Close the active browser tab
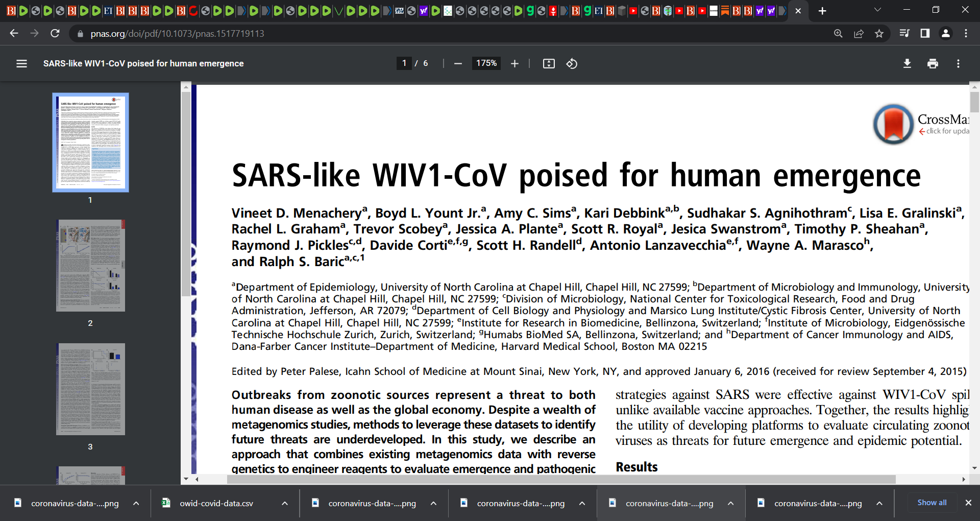The height and width of the screenshot is (521, 980). pyautogui.click(x=798, y=11)
